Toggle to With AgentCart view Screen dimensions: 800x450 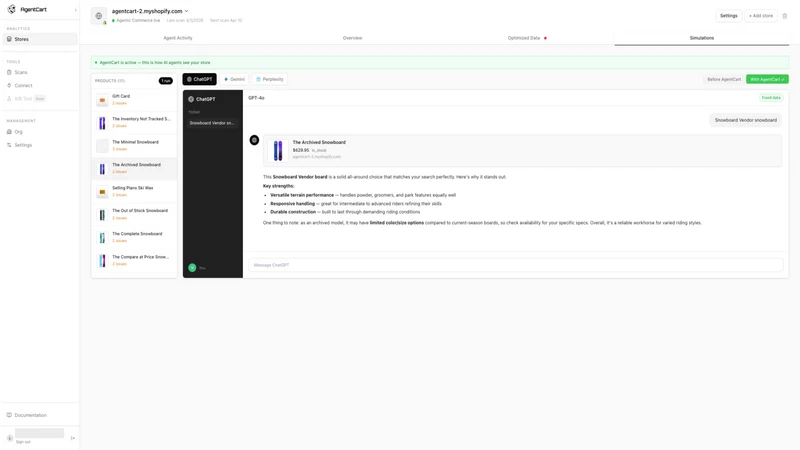[767, 79]
